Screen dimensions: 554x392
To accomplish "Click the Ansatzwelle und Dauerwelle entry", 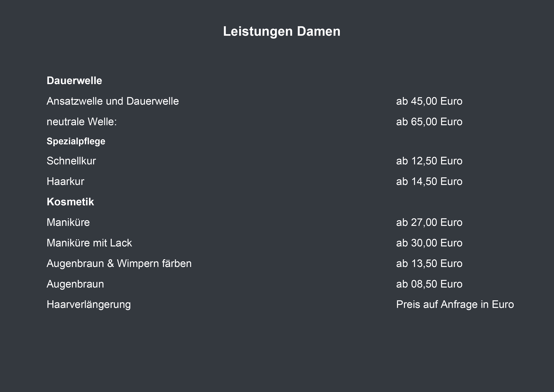I will 113,101.
